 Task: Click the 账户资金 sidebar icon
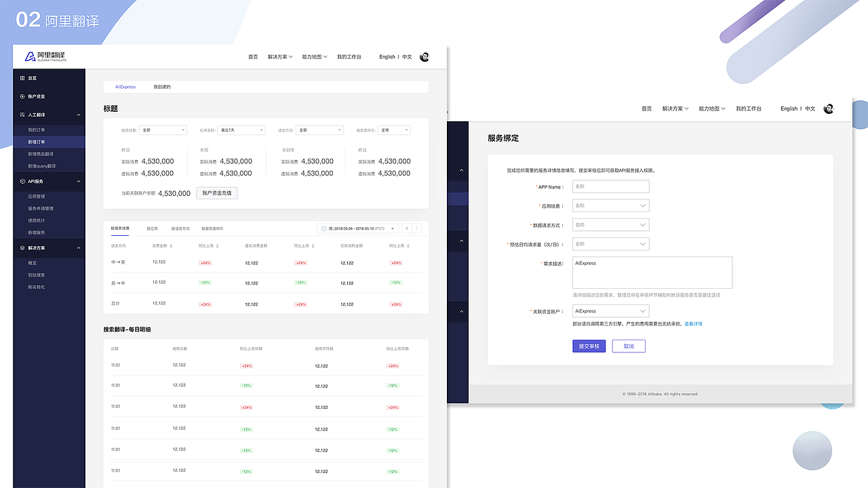point(22,96)
